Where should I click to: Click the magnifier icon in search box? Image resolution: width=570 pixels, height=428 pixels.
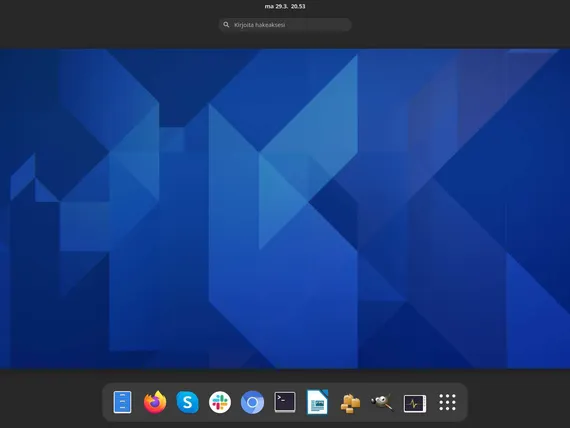pyautogui.click(x=226, y=25)
